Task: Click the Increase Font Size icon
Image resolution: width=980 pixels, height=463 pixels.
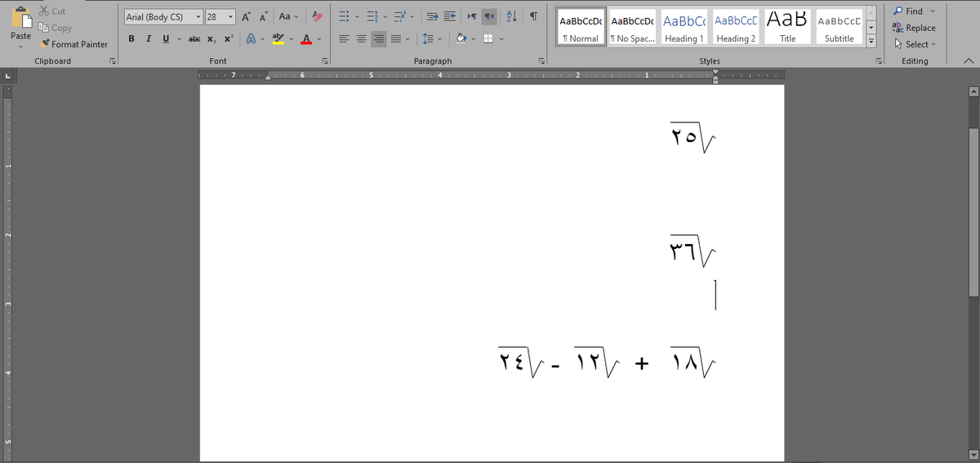Action: (247, 17)
